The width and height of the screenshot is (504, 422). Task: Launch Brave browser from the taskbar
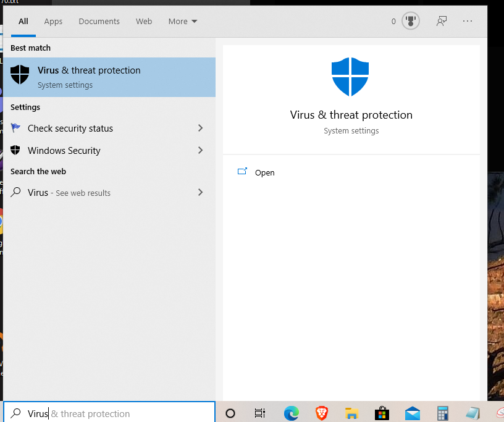[321, 413]
